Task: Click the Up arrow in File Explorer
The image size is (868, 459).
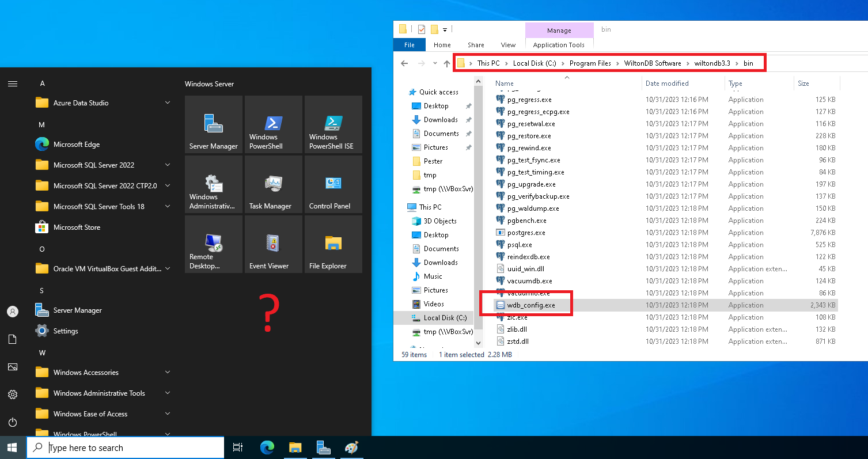Action: click(447, 63)
